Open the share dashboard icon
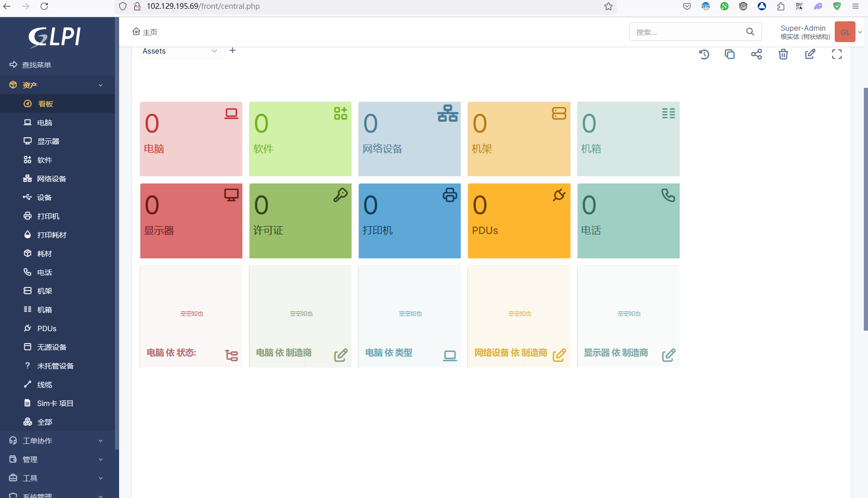The height and width of the screenshot is (498, 868). [756, 54]
